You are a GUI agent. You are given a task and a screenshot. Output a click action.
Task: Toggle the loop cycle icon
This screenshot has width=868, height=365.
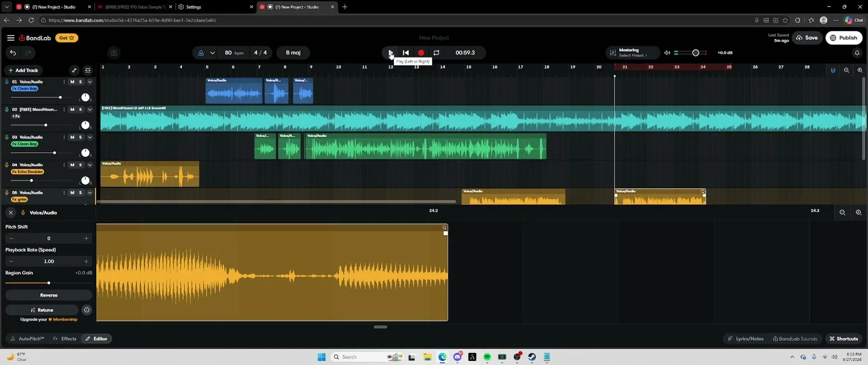[436, 53]
